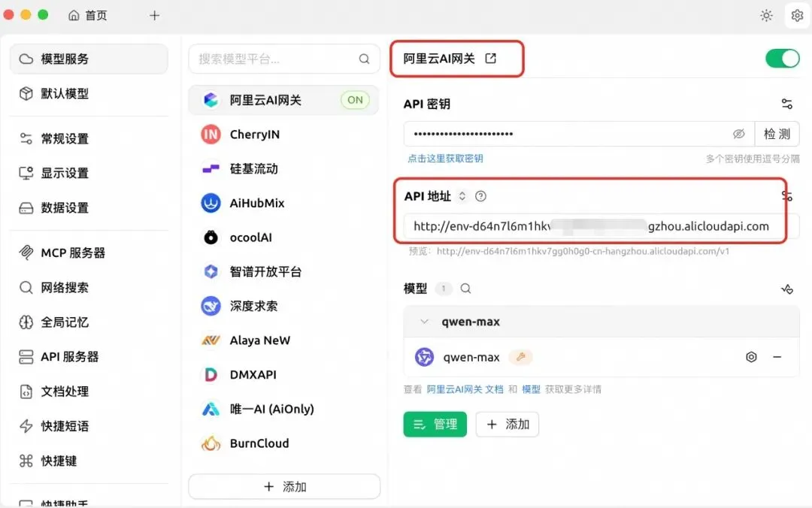Open MCP 服务器 settings

pyautogui.click(x=89, y=252)
